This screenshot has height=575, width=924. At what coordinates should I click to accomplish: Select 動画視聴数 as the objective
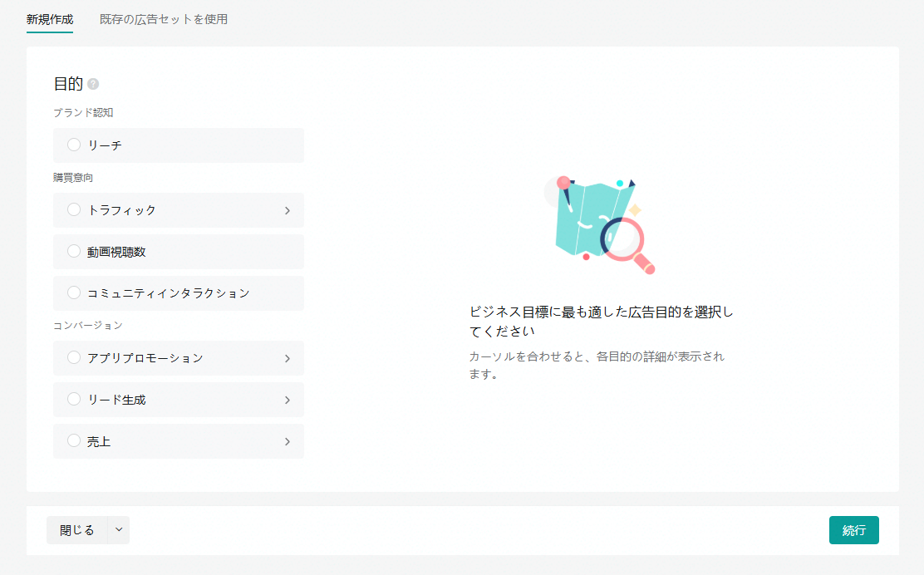click(74, 251)
